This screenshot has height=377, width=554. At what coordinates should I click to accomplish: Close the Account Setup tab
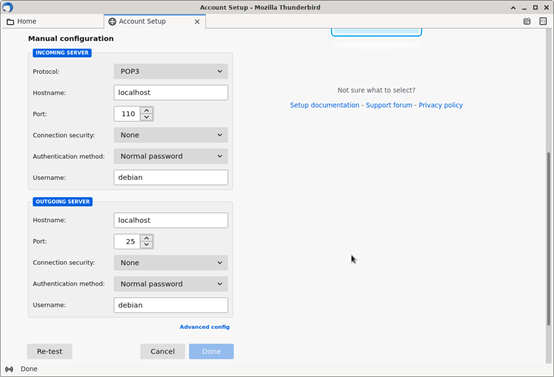point(197,22)
